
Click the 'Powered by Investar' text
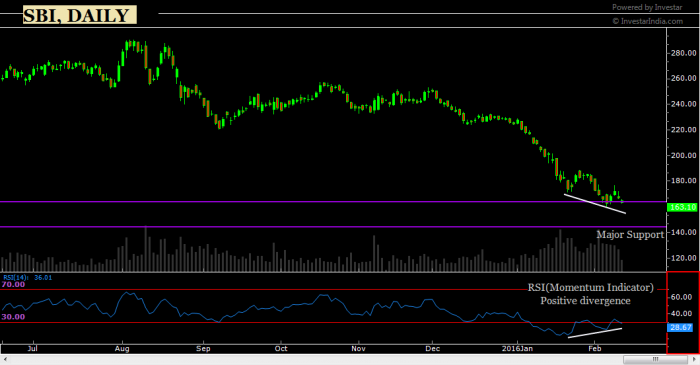pyautogui.click(x=647, y=7)
